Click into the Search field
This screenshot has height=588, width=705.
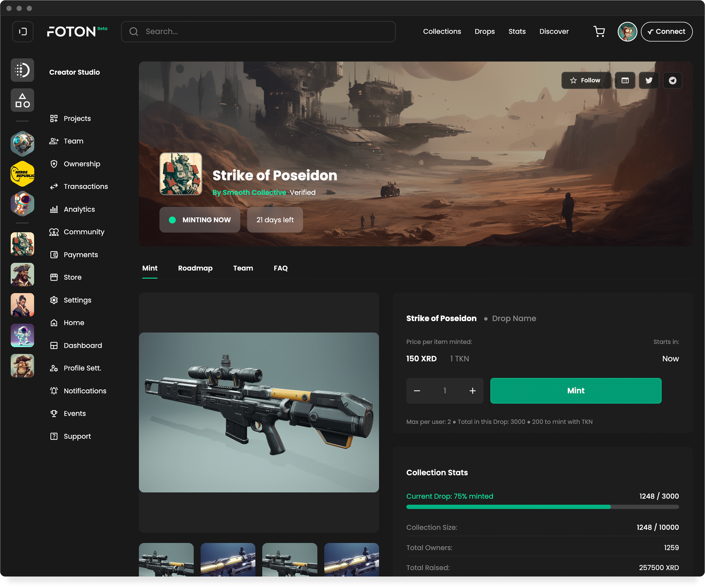click(x=258, y=32)
